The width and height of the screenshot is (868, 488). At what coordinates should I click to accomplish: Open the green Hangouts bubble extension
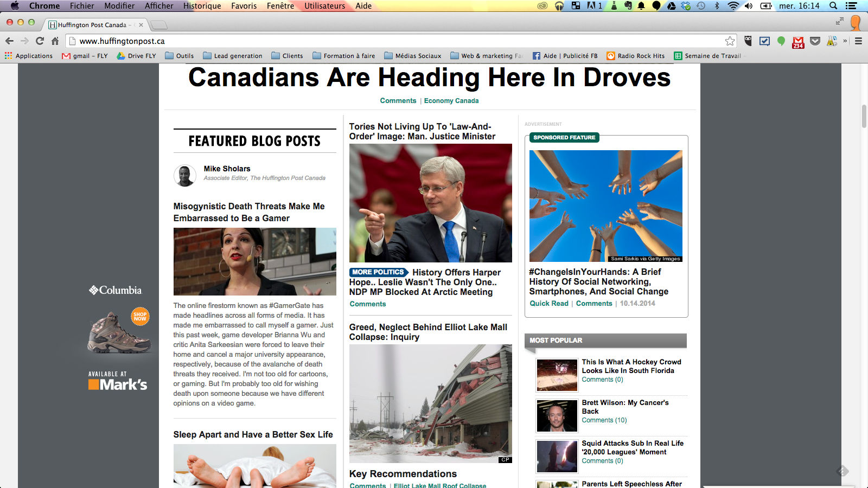click(x=781, y=41)
